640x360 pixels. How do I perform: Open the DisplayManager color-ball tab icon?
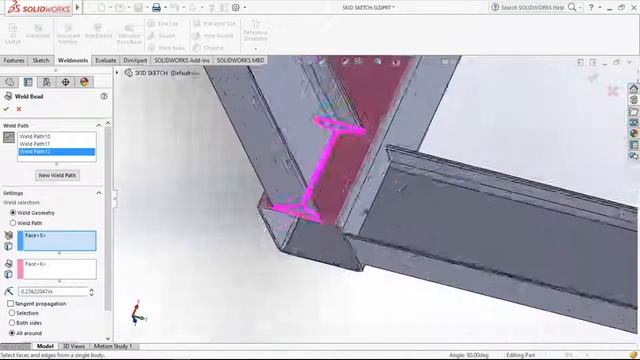pos(84,82)
